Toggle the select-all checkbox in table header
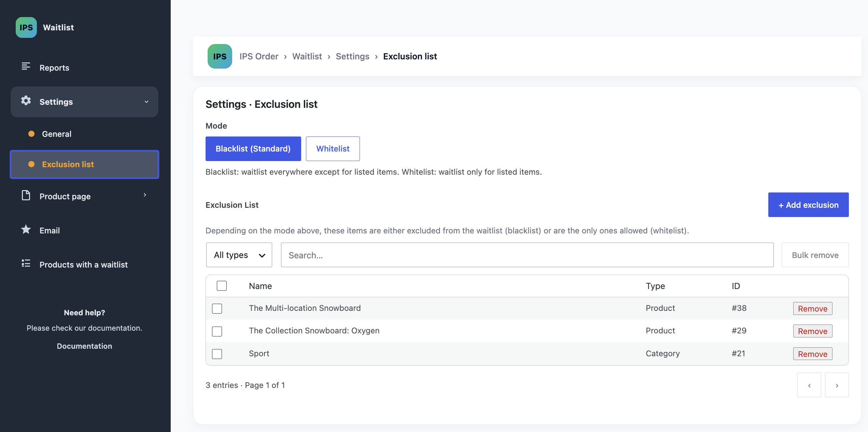The image size is (868, 432). [x=222, y=286]
